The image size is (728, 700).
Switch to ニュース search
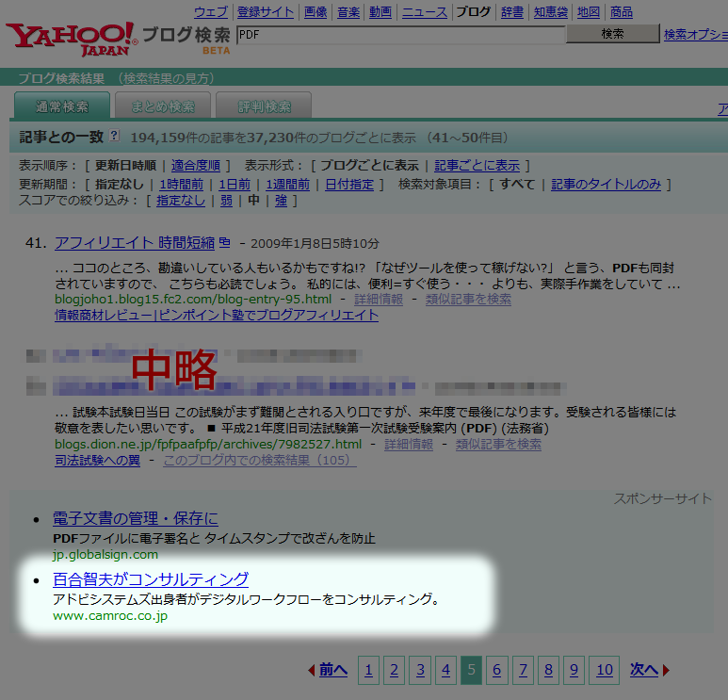pos(425,11)
